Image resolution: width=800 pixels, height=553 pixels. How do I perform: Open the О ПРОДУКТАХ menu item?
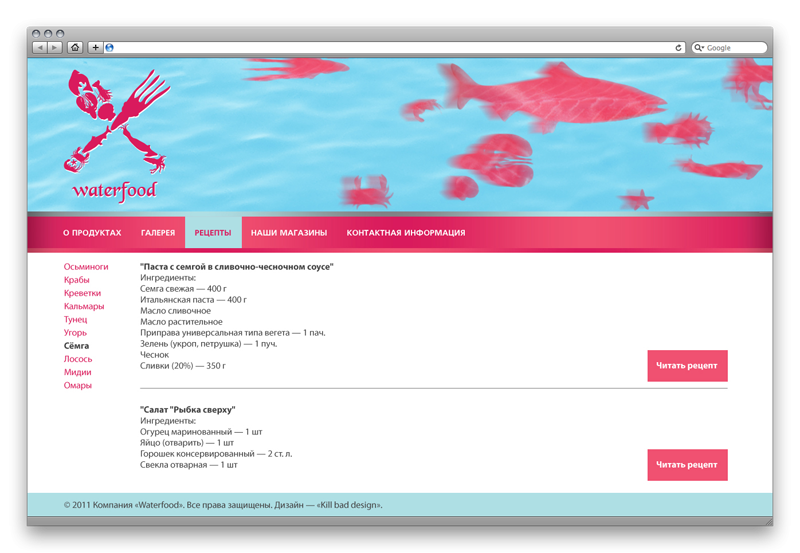click(92, 233)
